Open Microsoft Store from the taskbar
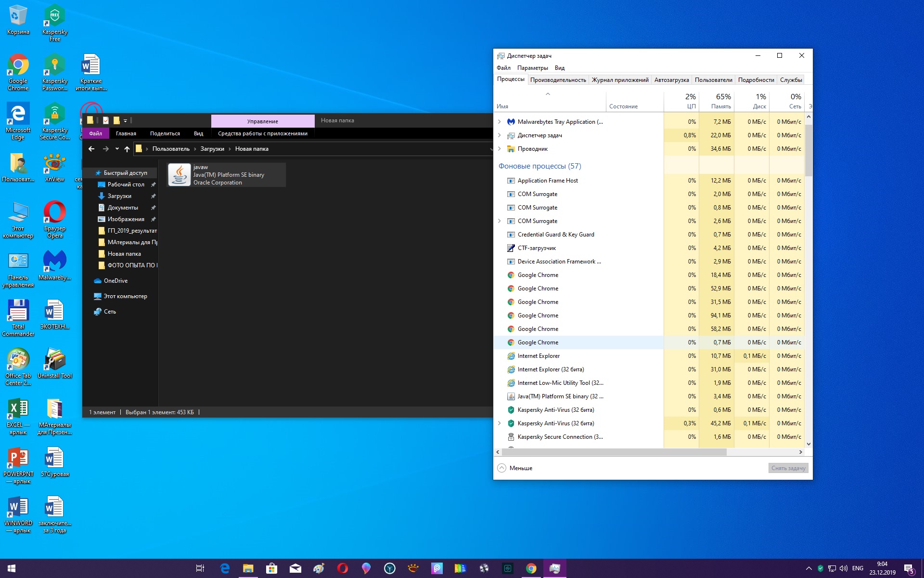The image size is (924, 578). tap(272, 568)
